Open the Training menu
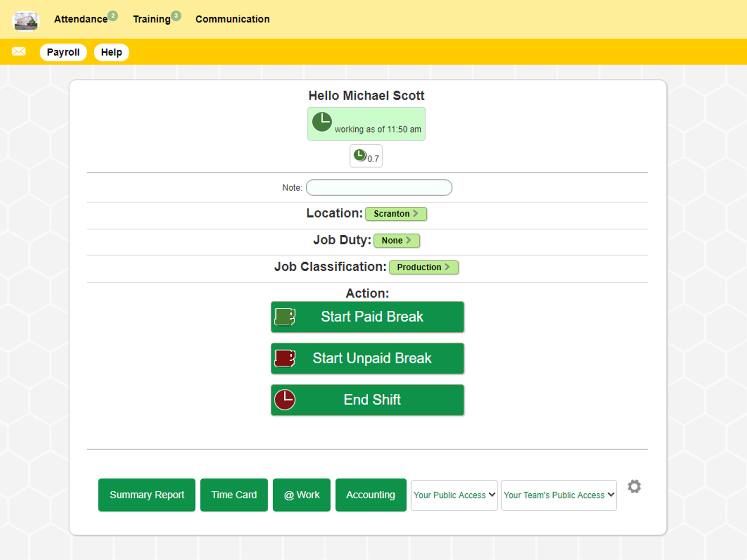The image size is (747, 560). click(x=152, y=19)
